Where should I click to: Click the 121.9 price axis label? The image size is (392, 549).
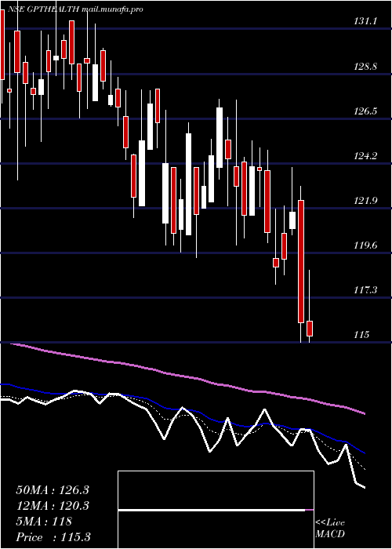click(365, 201)
